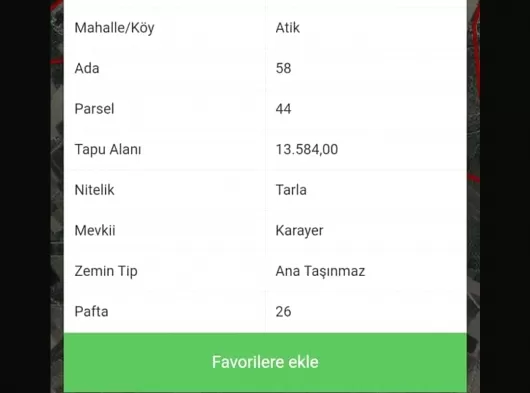Tap the Favorilere ekle button
The height and width of the screenshot is (393, 530).
coord(265,362)
